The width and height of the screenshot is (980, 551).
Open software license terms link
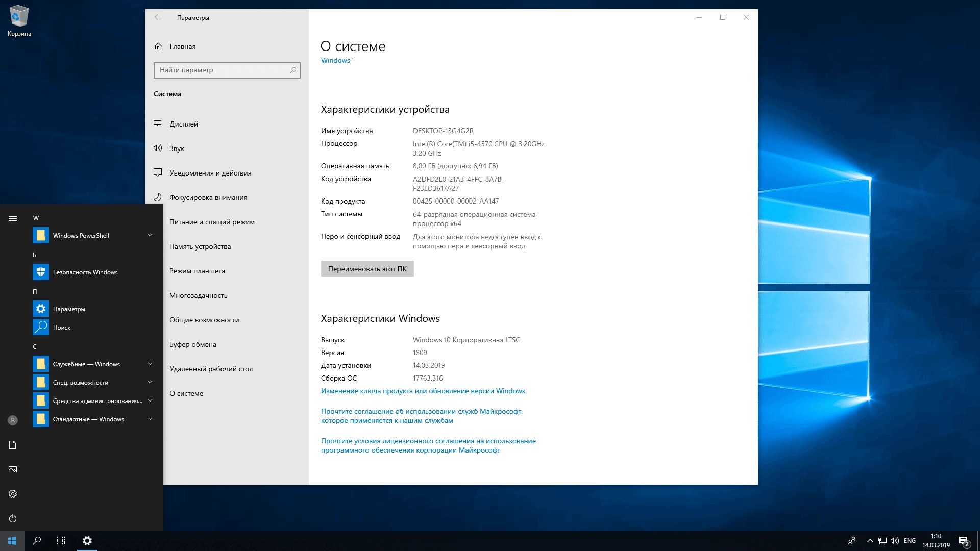point(428,445)
